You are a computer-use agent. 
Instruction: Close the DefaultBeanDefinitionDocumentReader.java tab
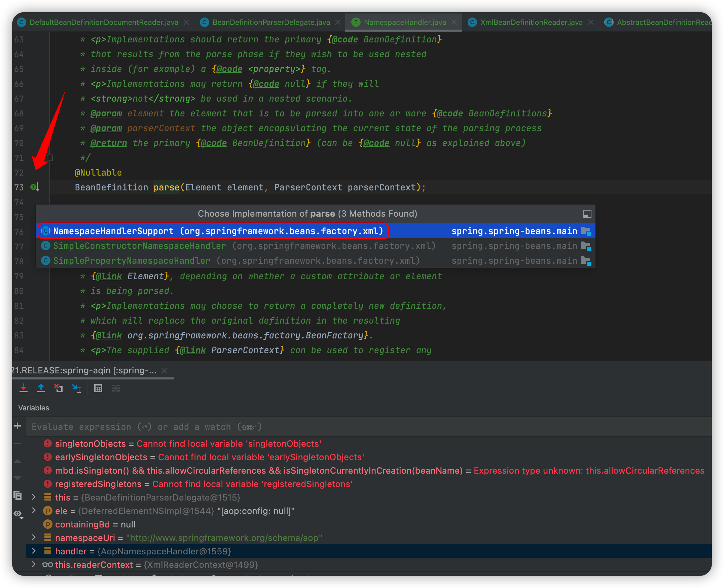pos(186,22)
